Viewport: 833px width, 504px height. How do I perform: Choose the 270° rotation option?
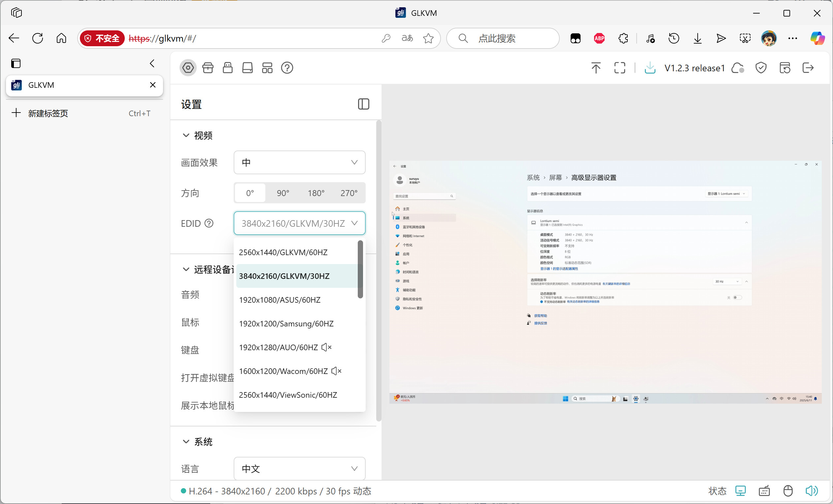click(349, 193)
